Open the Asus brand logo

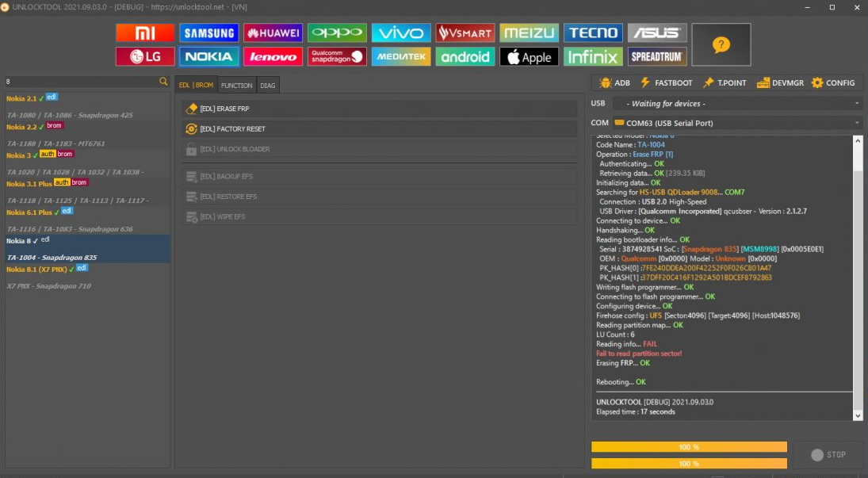pos(657,33)
